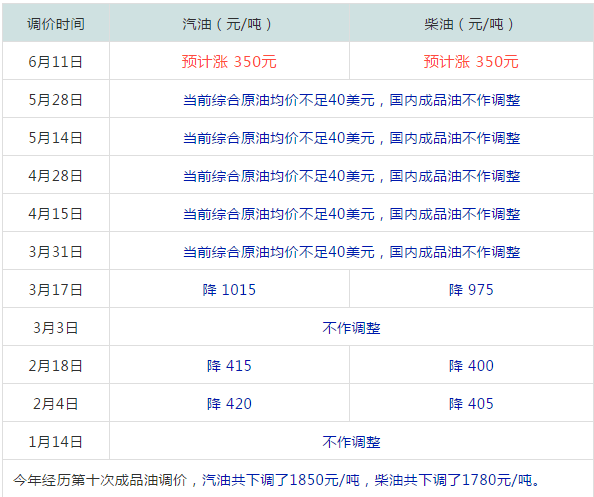
Task: Click the 降 415 gasoline value
Action: (229, 366)
